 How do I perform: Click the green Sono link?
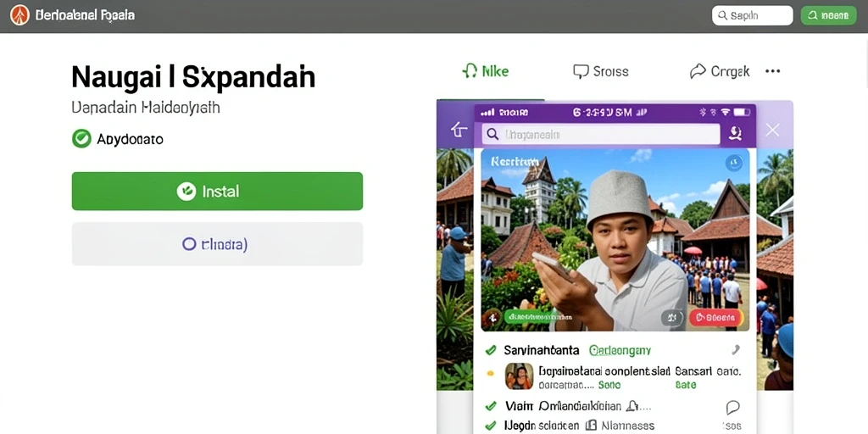pos(609,385)
